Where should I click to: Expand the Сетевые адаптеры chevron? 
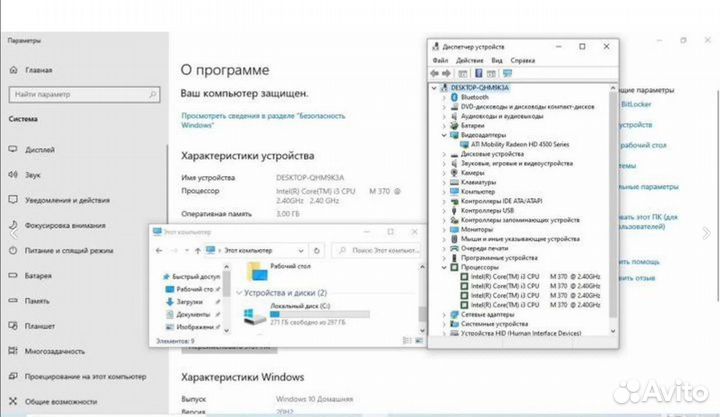(444, 315)
